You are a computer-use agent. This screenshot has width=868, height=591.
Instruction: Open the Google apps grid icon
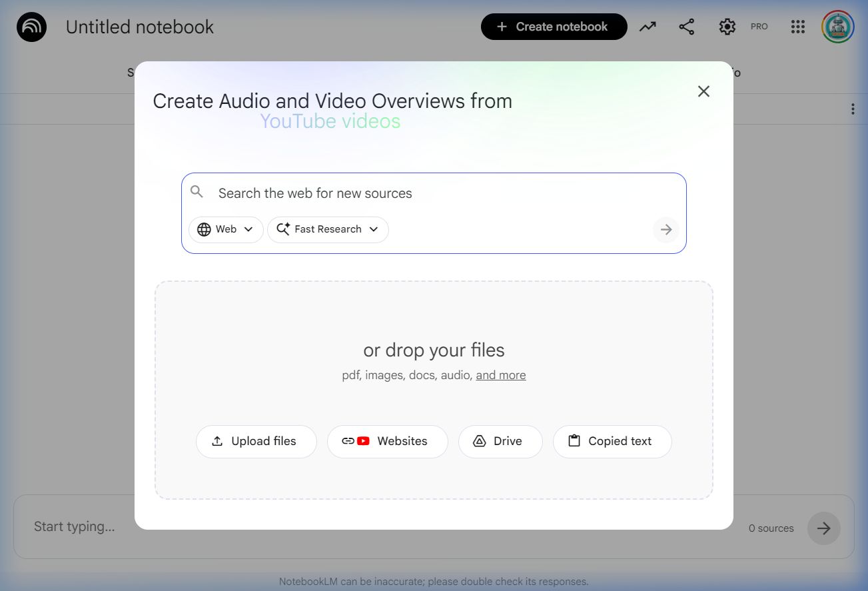point(797,27)
